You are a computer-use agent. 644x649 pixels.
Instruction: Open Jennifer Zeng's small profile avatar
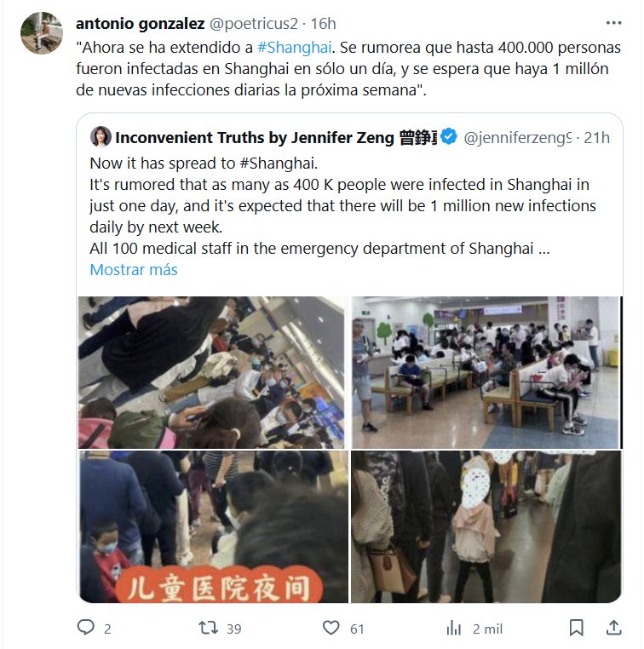(101, 137)
